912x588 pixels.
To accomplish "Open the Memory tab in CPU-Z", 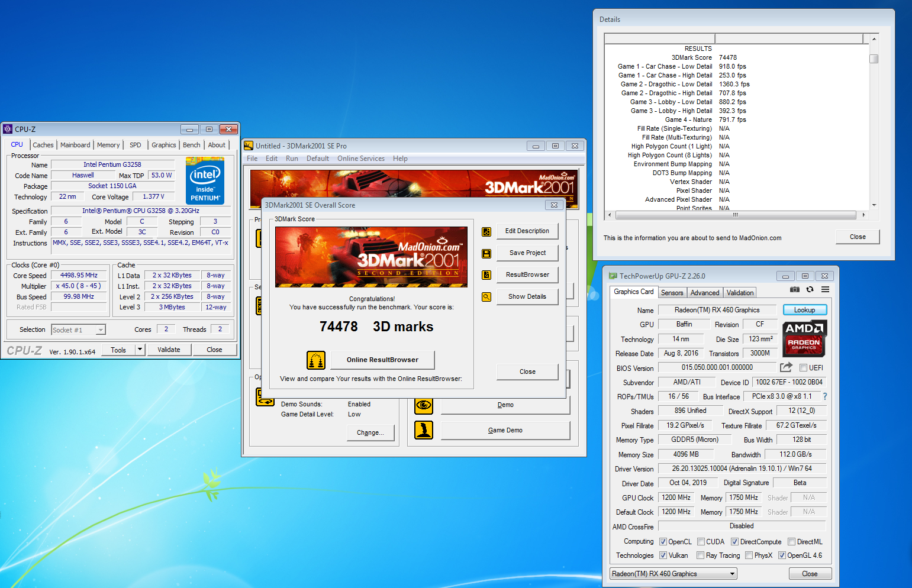I will point(108,145).
